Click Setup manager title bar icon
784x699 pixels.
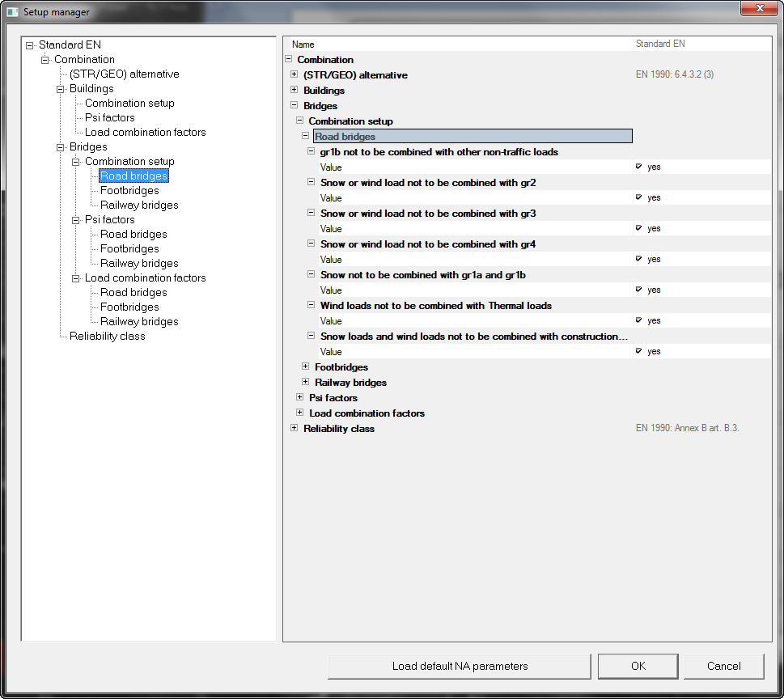(x=12, y=11)
